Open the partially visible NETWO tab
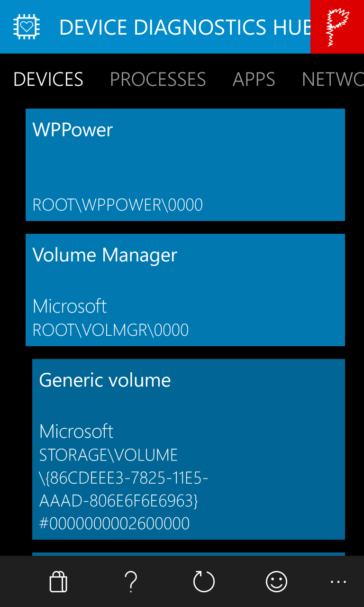Screen dimensions: 364x607 pos(333,79)
